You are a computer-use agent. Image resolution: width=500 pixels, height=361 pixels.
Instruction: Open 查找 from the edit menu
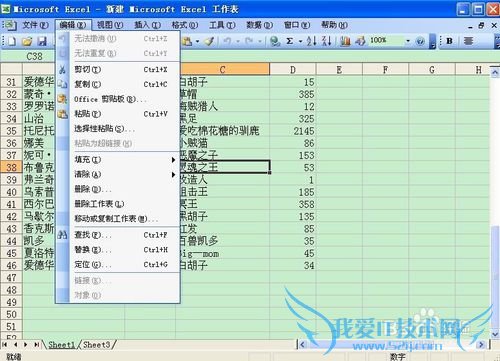pyautogui.click(x=118, y=235)
